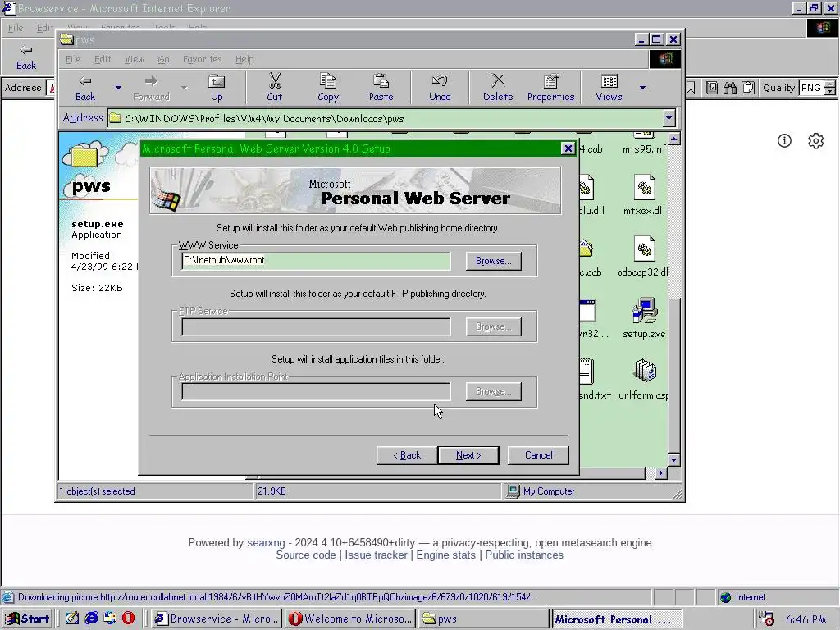Open the Views dropdown arrow in pws toolbar
Image resolution: width=840 pixels, height=630 pixels.
pos(642,87)
